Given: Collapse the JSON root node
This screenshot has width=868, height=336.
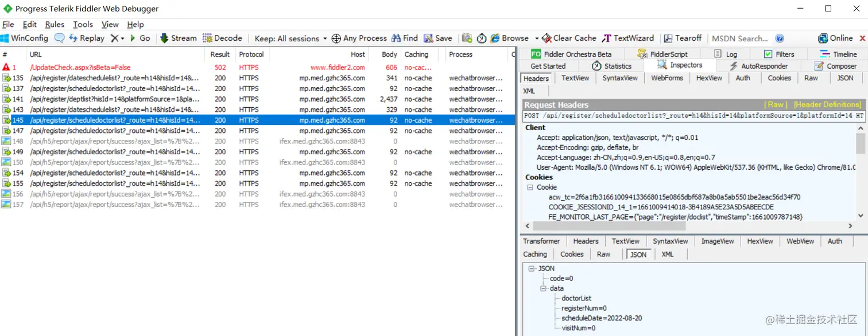Looking at the screenshot, I should 532,268.
